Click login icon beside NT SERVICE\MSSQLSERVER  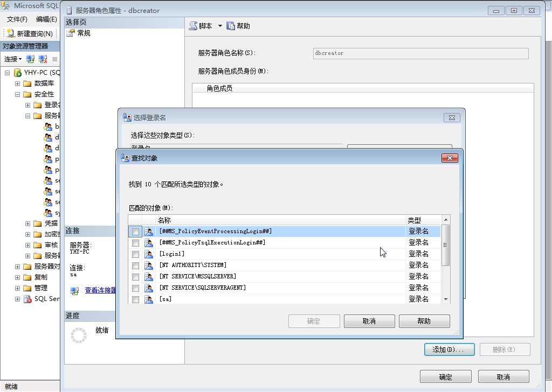[149, 277]
